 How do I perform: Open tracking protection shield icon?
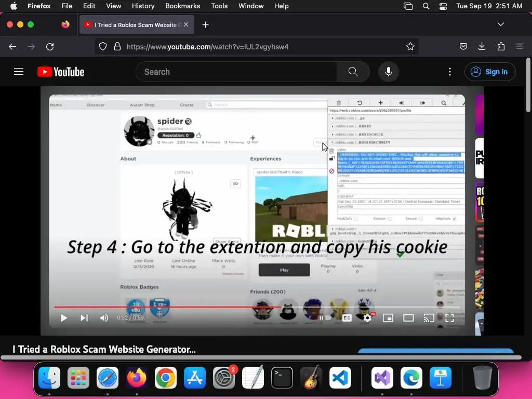tap(103, 46)
